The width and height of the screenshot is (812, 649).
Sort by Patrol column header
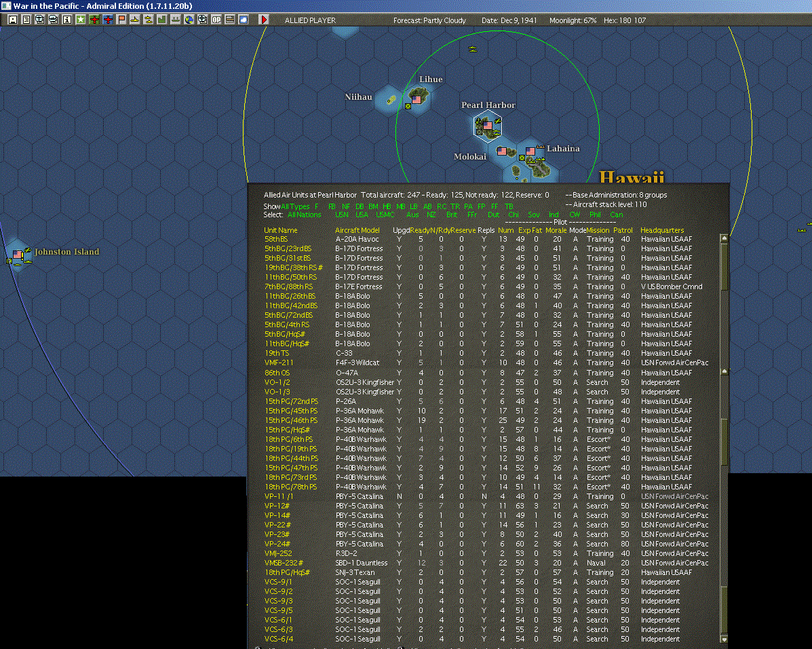(x=623, y=230)
